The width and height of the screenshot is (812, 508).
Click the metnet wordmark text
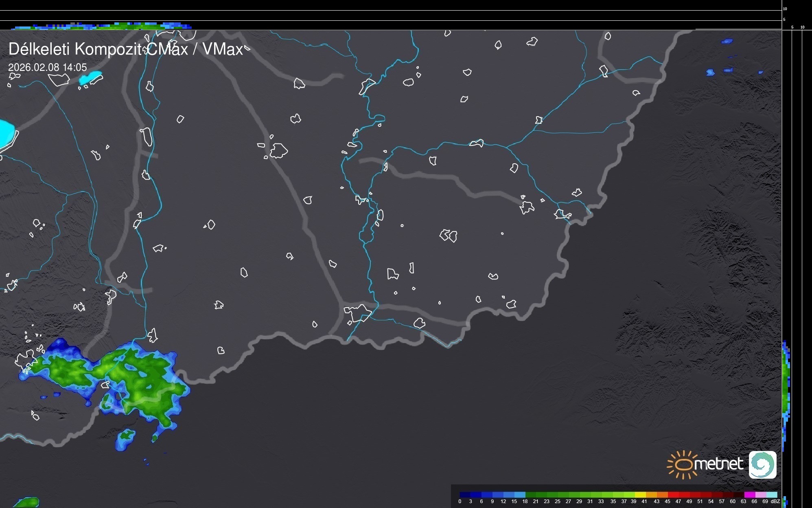tap(719, 464)
